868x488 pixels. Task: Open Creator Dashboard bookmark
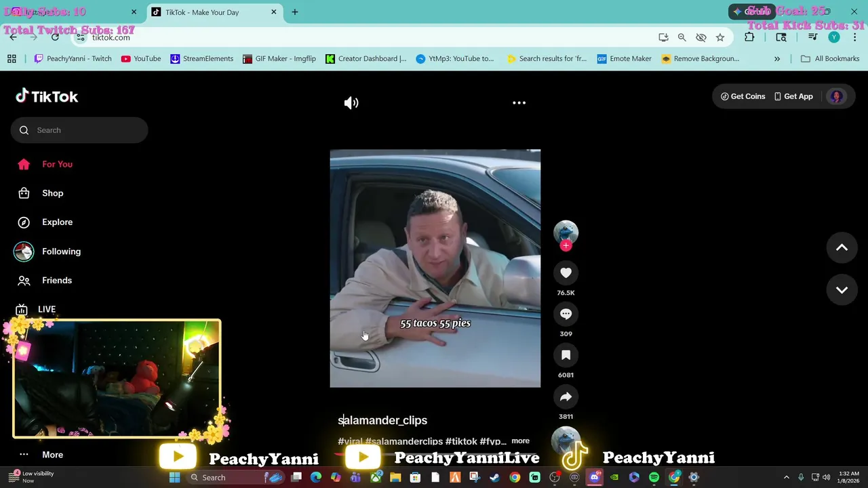366,59
